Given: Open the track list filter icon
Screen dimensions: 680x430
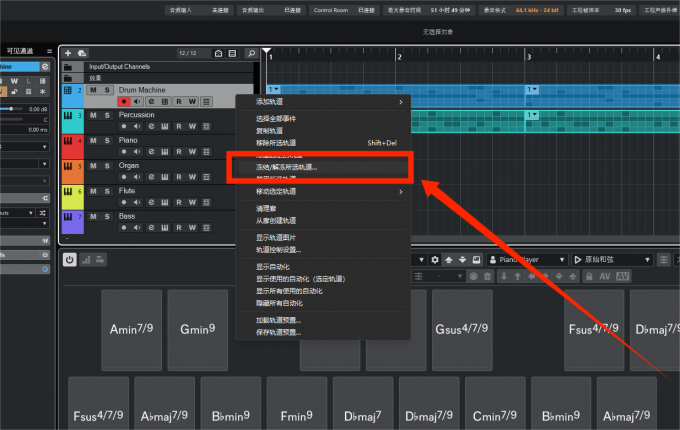Looking at the screenshot, I should (232, 53).
